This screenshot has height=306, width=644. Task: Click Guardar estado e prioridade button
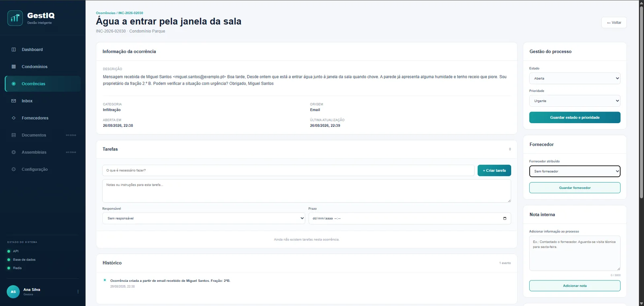pyautogui.click(x=575, y=118)
